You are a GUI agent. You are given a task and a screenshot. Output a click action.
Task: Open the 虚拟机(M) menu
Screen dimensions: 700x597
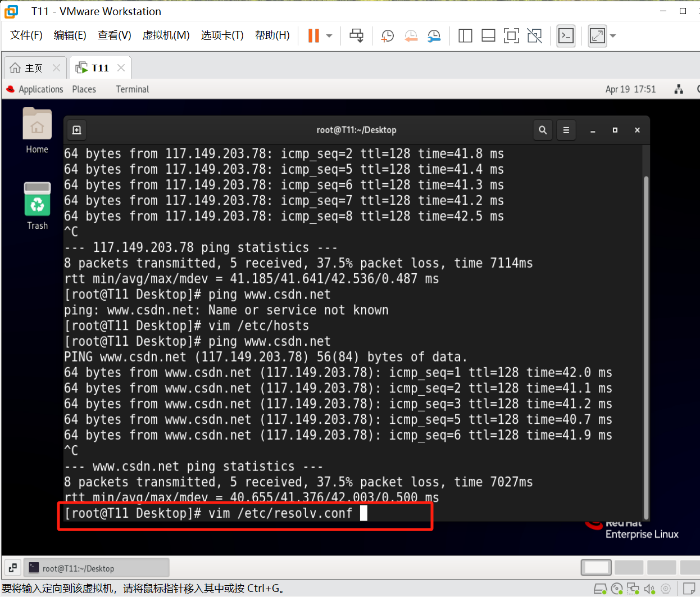(x=166, y=35)
